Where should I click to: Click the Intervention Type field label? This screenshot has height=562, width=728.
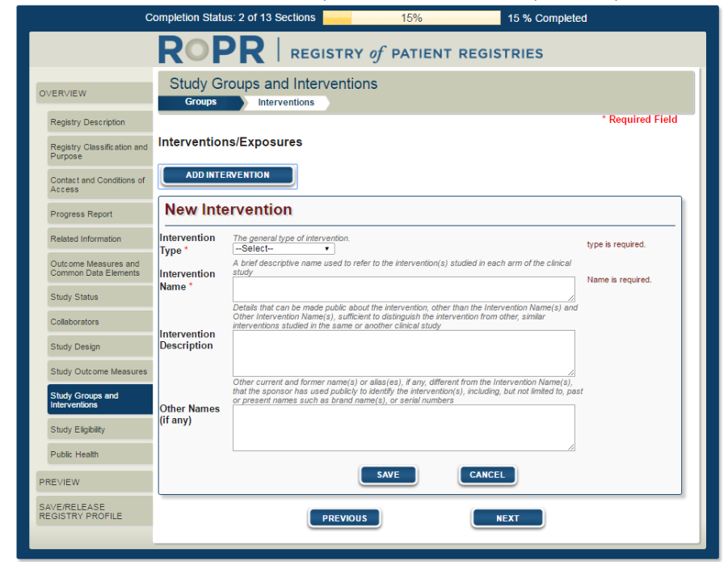(187, 244)
